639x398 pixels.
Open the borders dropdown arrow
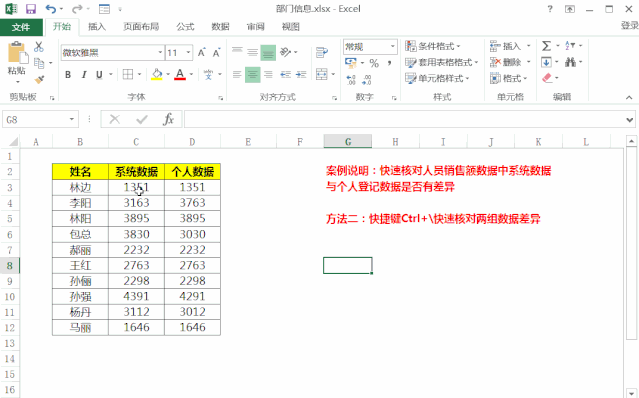(x=139, y=75)
